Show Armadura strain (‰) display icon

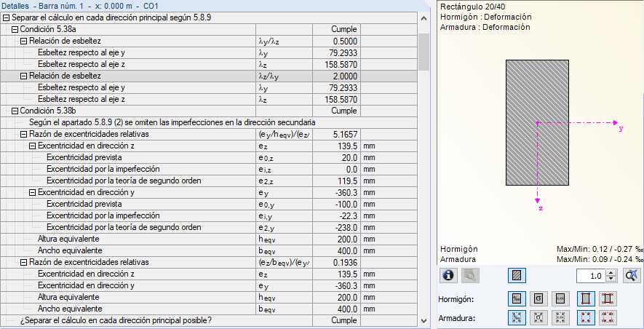coord(517,317)
